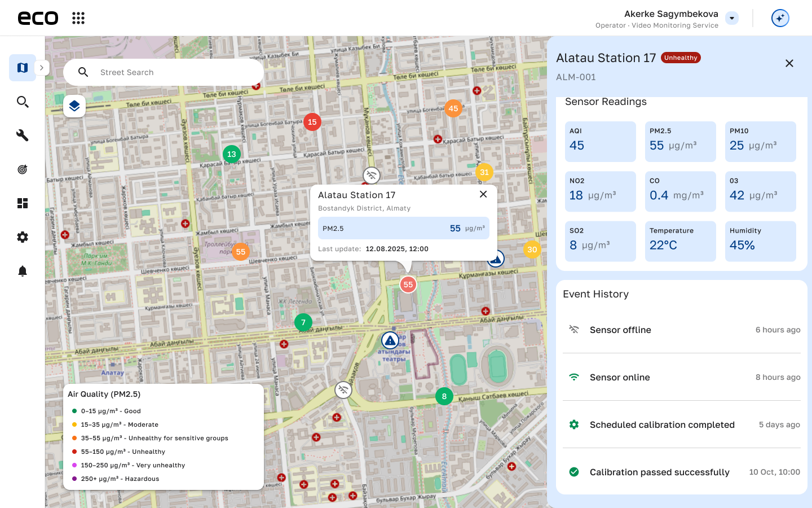812x508 pixels.
Task: Click the PM2.5 reading card
Action: click(680, 142)
